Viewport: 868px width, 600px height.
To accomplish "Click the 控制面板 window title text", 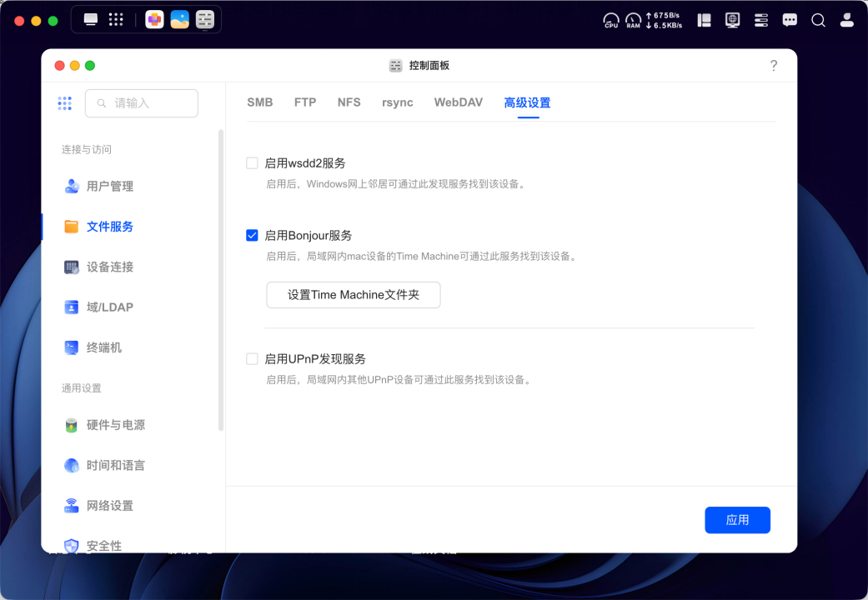I will (x=429, y=66).
